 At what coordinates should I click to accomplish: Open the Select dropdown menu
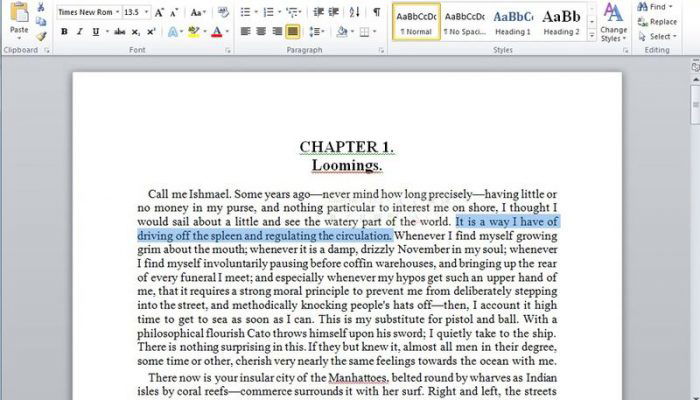(658, 36)
